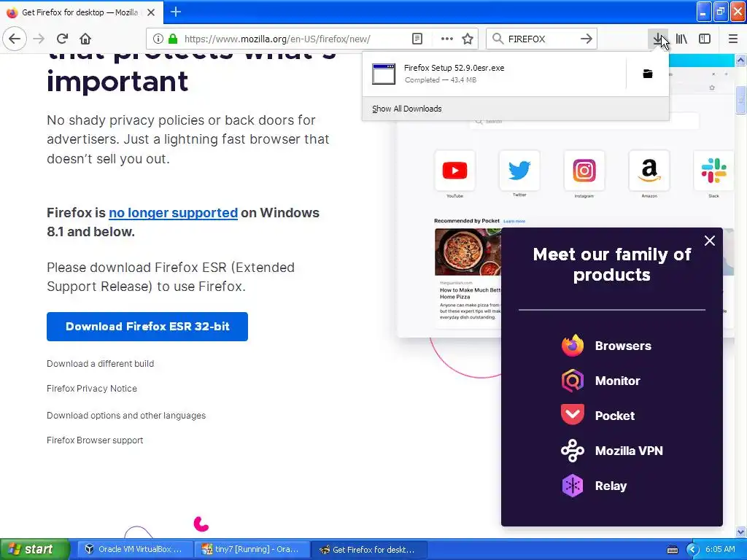This screenshot has height=560, width=747.
Task: Click the Amazon tile thumbnail
Action: tap(649, 171)
